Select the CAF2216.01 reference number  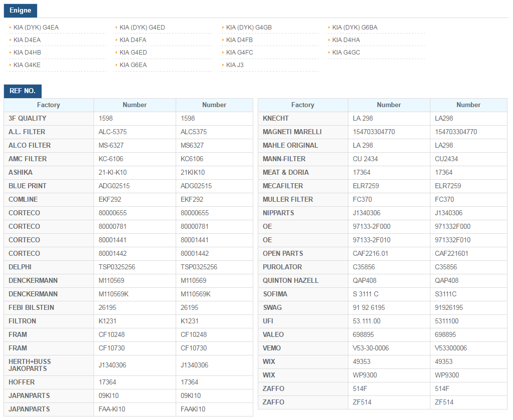click(x=370, y=254)
